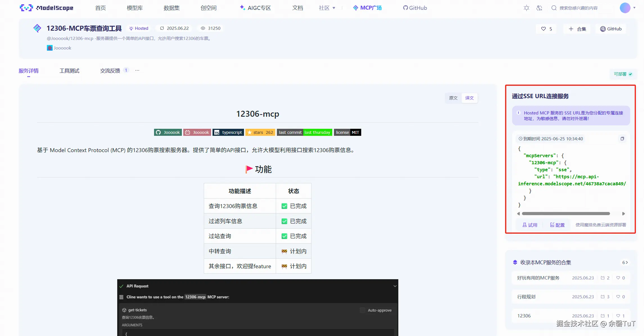644x336 pixels.
Task: Click the code block right scroll arrow
Action: (x=623, y=214)
